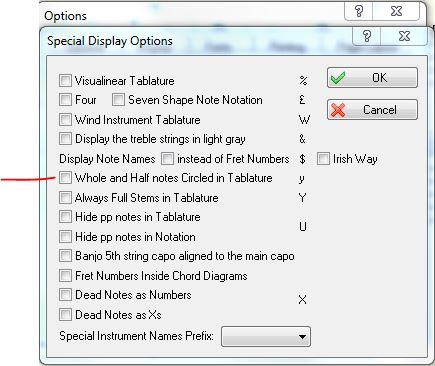Image resolution: width=435 pixels, height=366 pixels.
Task: Enable Visualinear Tablature checkbox
Action: [65, 80]
